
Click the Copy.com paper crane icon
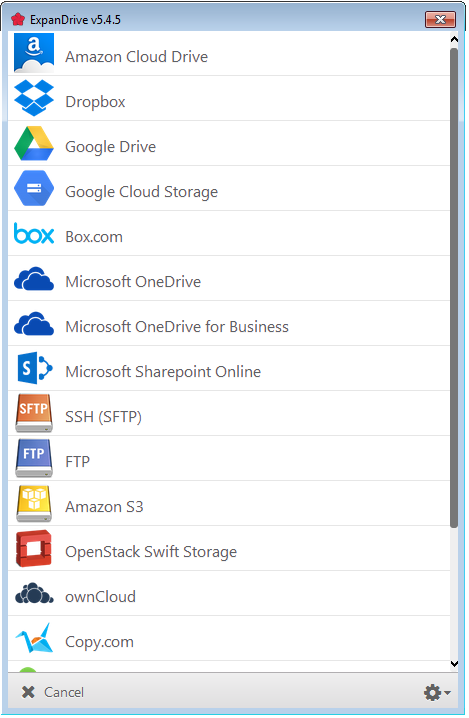point(34,639)
